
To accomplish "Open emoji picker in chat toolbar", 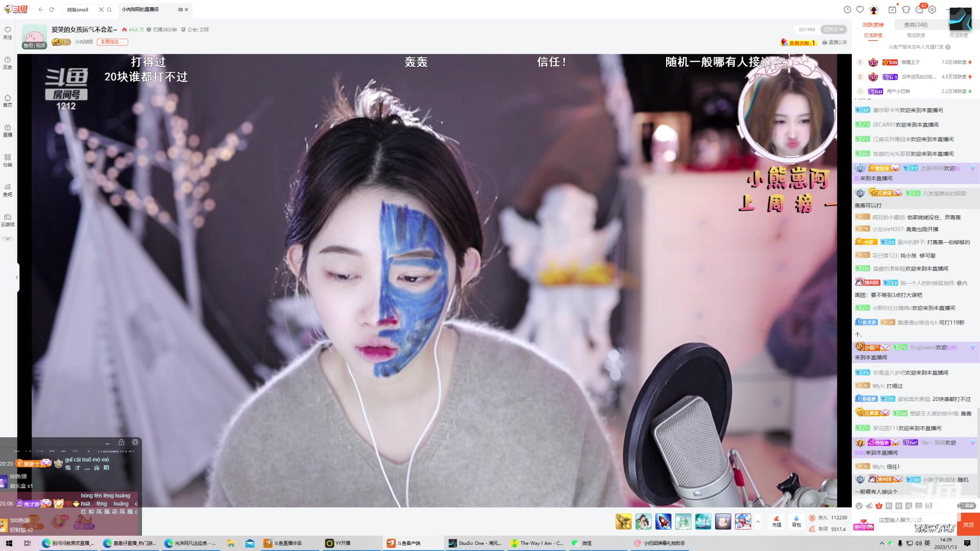I will coord(859,506).
